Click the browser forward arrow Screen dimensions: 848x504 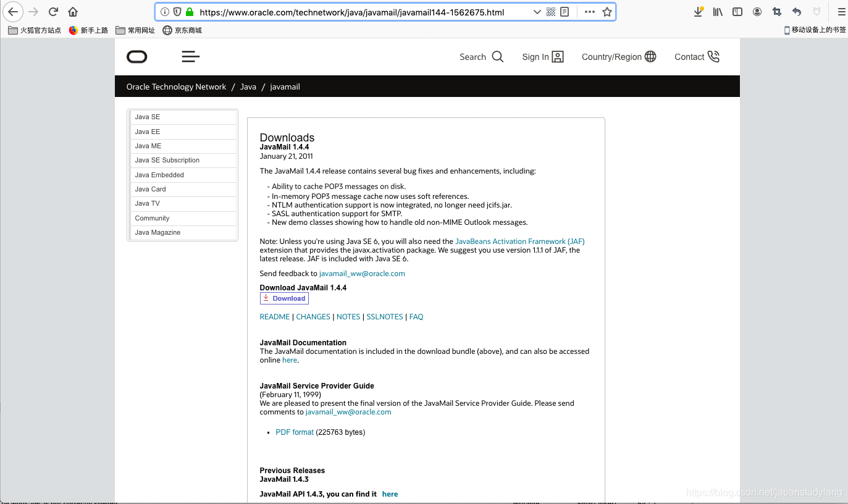coord(33,12)
